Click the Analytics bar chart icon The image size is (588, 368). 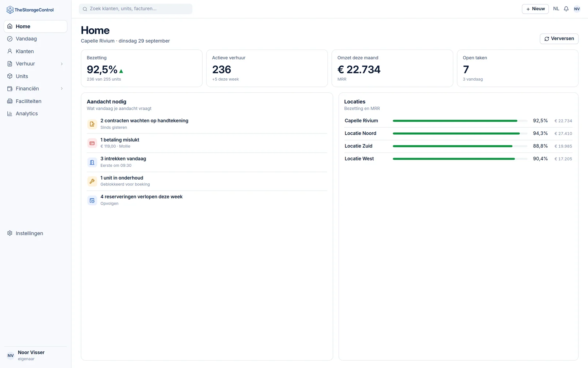pos(10,114)
